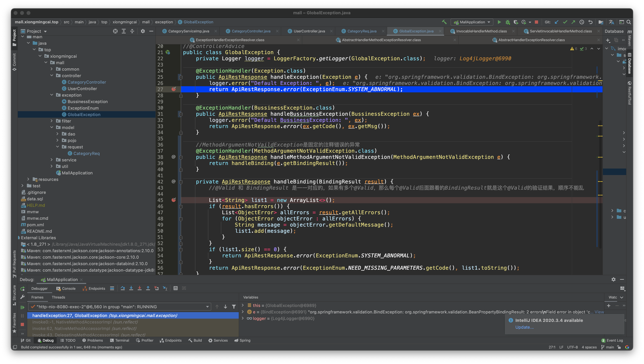Click the Git Rollback undo icon
Image resolution: width=644 pixels, height=364 pixels.
point(590,22)
